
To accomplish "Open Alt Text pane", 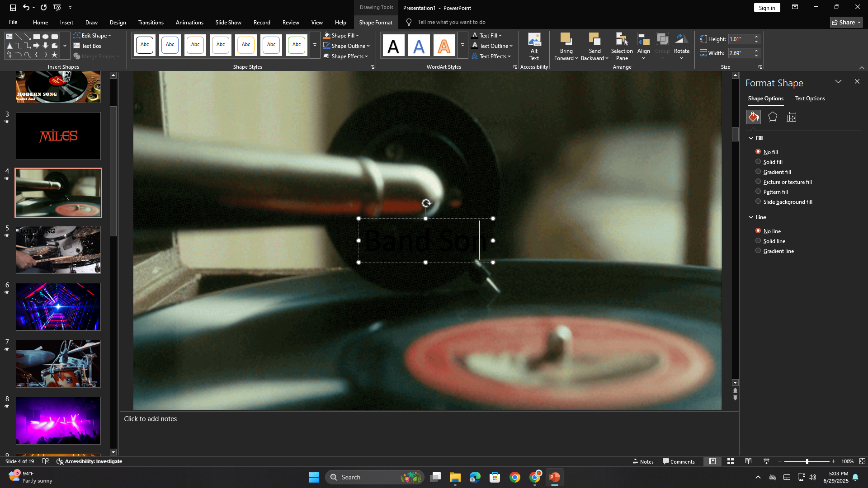I will 534,47.
